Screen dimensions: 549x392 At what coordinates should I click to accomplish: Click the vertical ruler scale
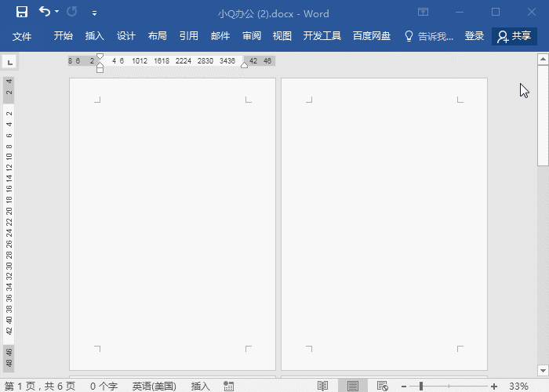pos(9,224)
